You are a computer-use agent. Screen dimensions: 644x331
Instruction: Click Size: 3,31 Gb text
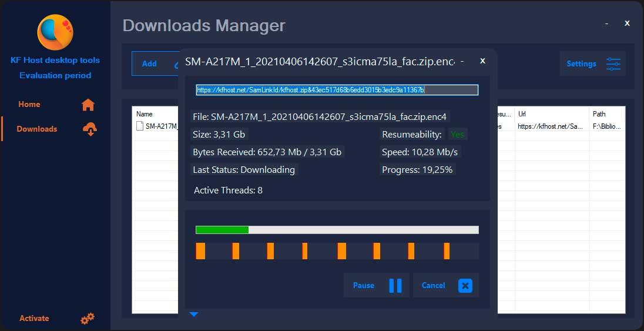(219, 135)
